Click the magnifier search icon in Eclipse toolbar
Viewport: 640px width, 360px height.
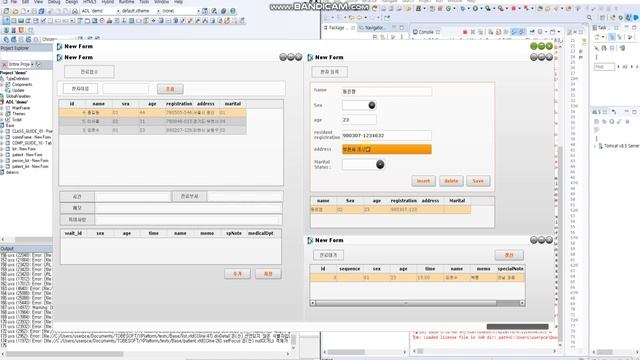pyautogui.click(x=589, y=18)
